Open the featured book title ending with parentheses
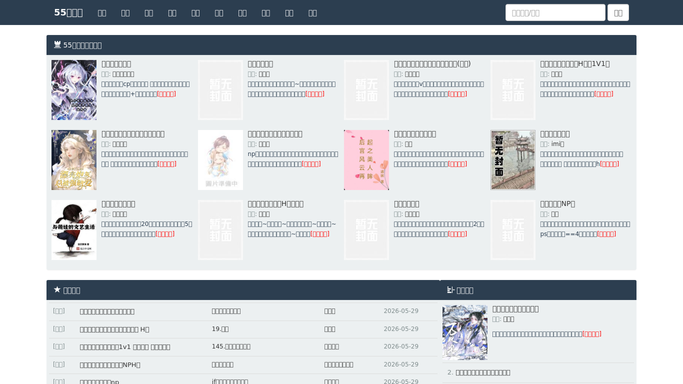The height and width of the screenshot is (384, 683). (x=432, y=64)
